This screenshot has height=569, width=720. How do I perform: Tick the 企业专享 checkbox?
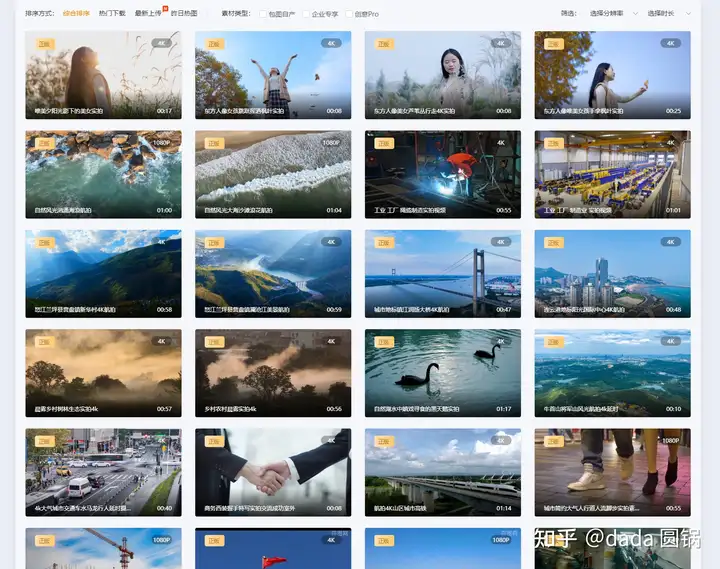tap(306, 14)
